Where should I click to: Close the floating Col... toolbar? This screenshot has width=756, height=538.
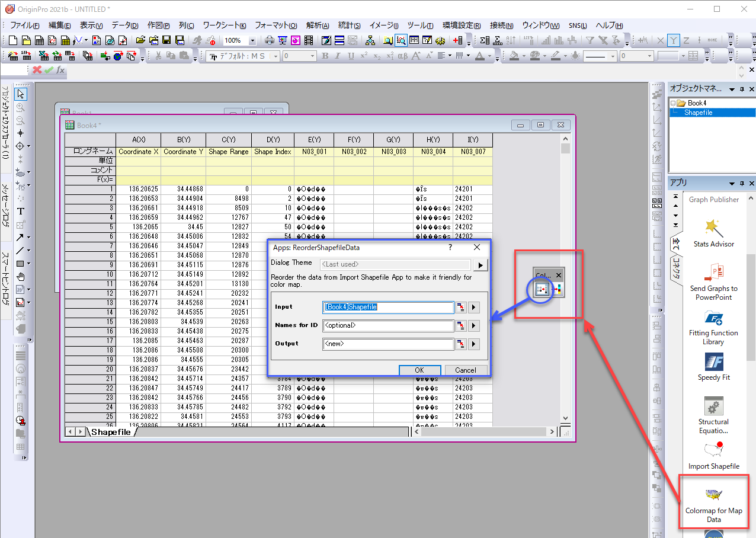coord(558,276)
